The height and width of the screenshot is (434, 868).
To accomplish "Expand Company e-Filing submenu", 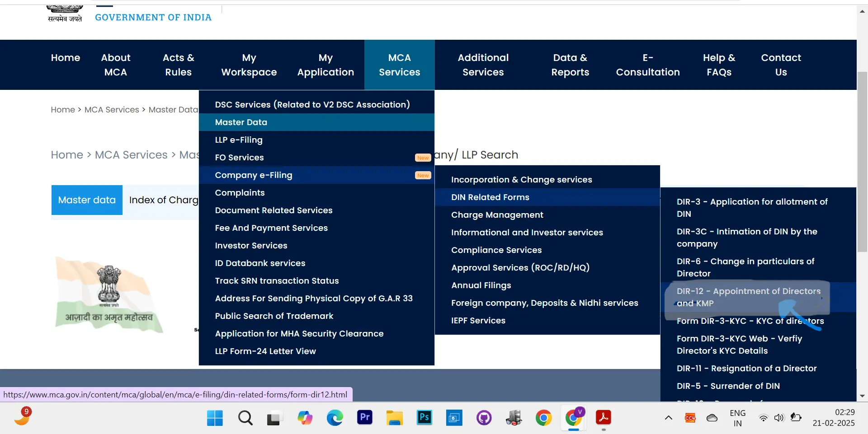I will [x=316, y=175].
